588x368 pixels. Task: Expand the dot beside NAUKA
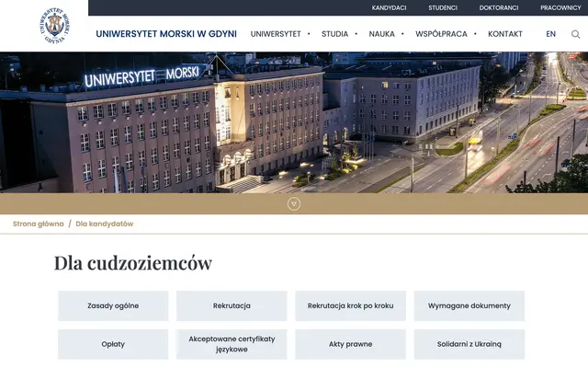pyautogui.click(x=402, y=34)
